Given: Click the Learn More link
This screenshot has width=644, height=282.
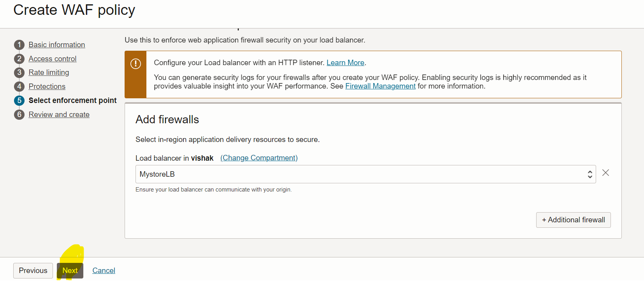Looking at the screenshot, I should (345, 63).
